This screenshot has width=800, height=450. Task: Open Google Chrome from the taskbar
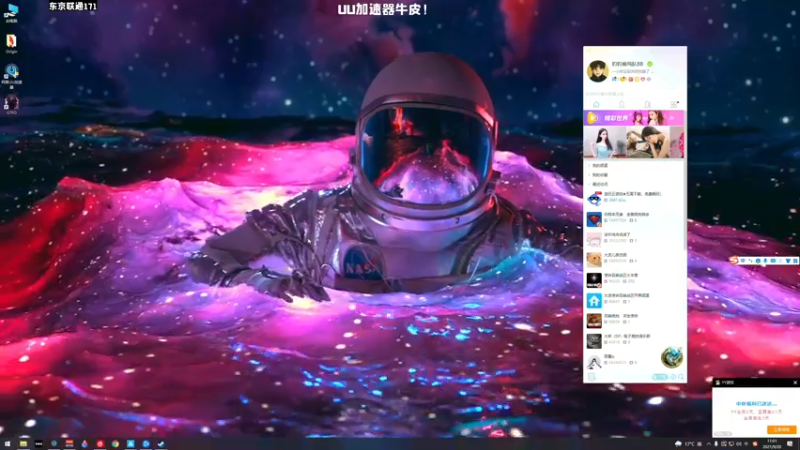[115, 444]
